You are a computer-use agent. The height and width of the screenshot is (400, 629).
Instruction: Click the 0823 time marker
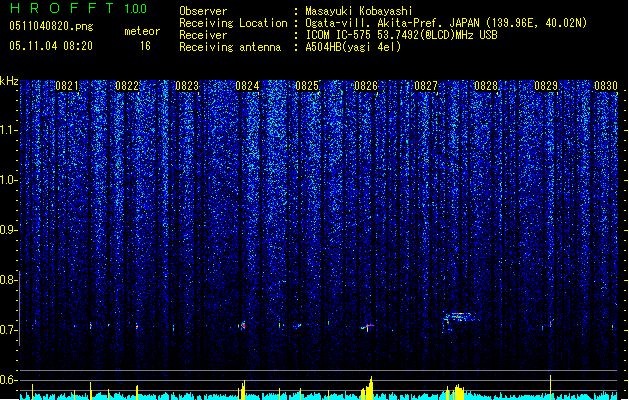(x=187, y=86)
